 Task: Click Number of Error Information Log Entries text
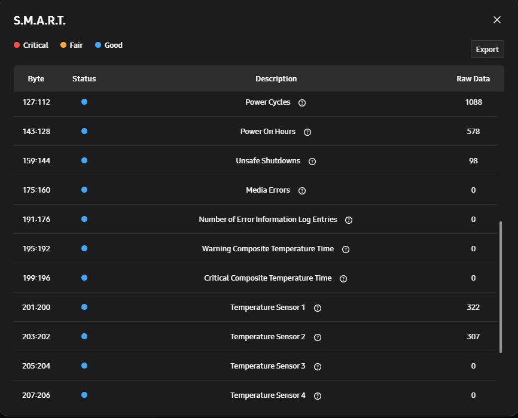click(x=268, y=220)
